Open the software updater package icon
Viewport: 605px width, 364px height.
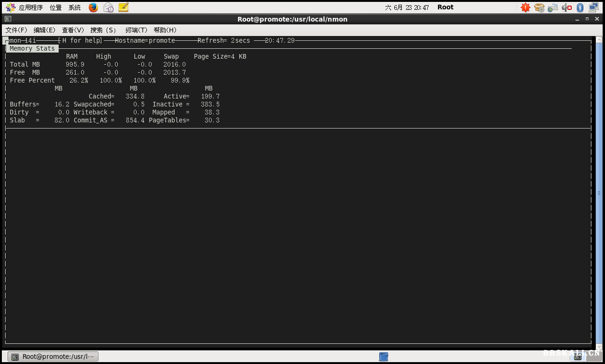pos(539,7)
